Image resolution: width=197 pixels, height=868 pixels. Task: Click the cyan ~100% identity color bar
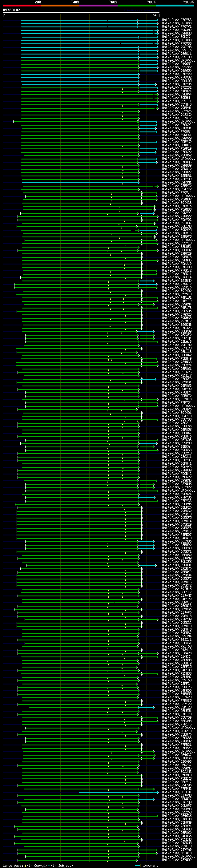coord(175,6)
